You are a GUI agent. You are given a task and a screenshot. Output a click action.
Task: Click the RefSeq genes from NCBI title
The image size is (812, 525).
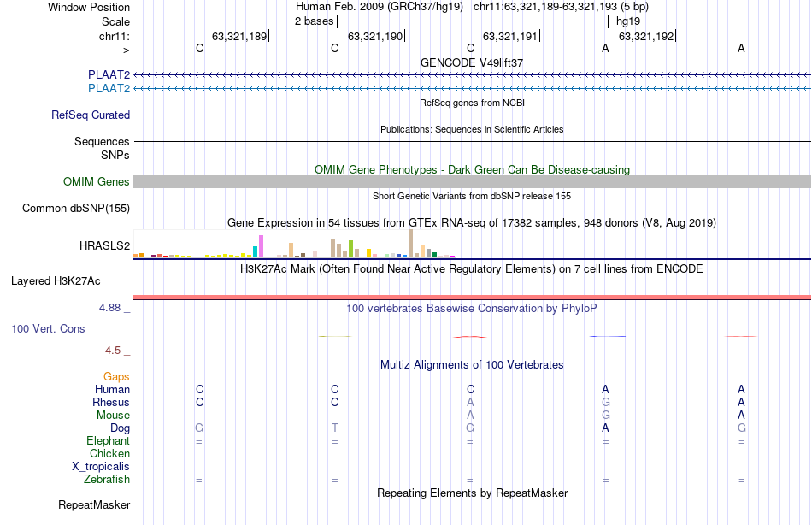[473, 103]
